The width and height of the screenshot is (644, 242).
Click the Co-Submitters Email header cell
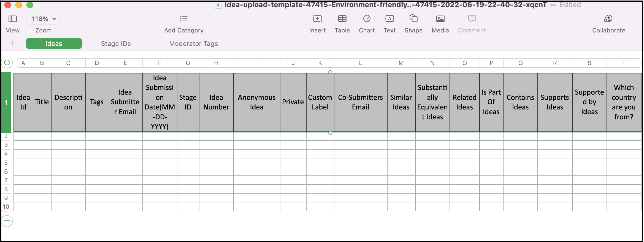(x=360, y=102)
